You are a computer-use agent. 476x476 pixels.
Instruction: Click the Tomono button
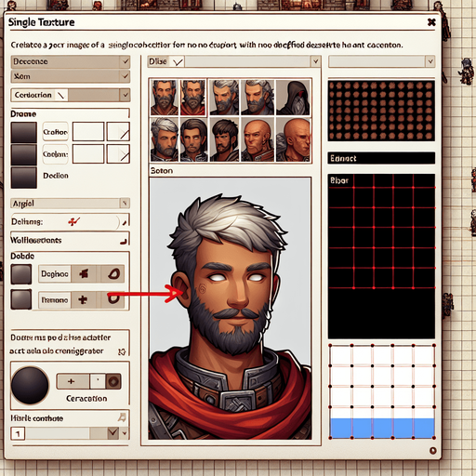[55, 300]
